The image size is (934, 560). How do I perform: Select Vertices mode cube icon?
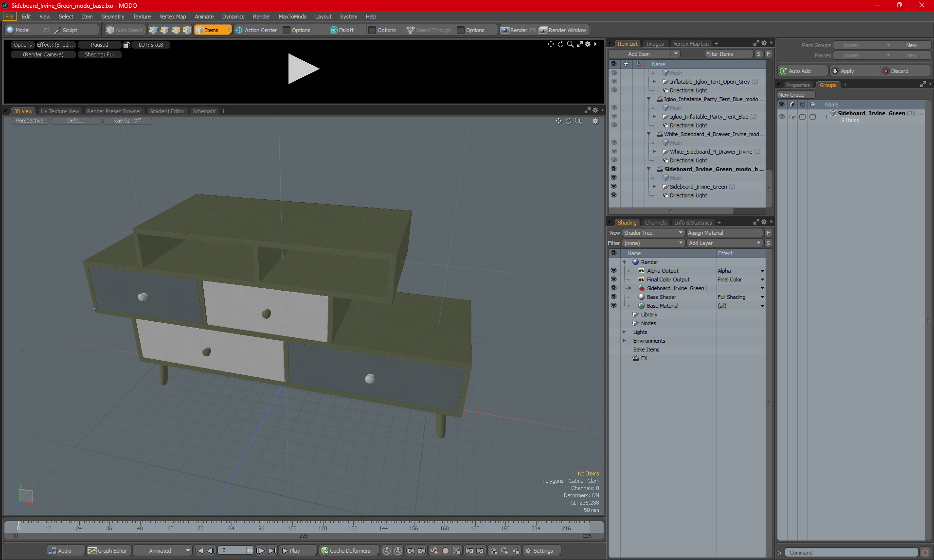click(153, 30)
